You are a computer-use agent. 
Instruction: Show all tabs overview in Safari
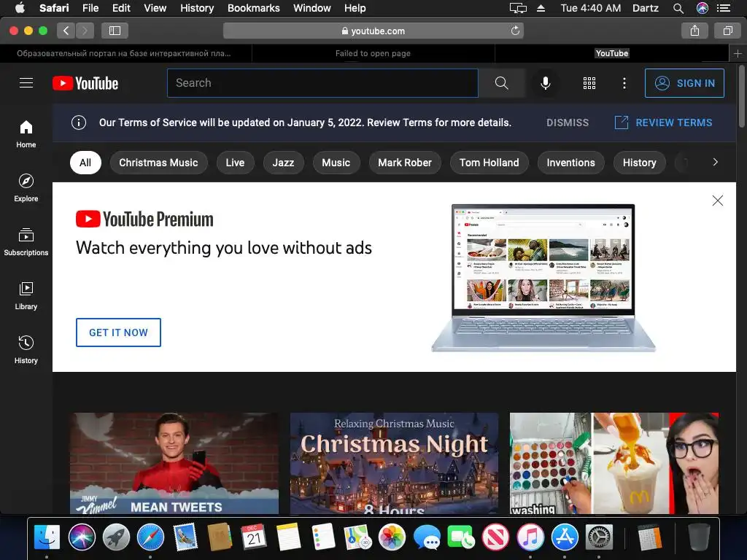click(x=727, y=31)
